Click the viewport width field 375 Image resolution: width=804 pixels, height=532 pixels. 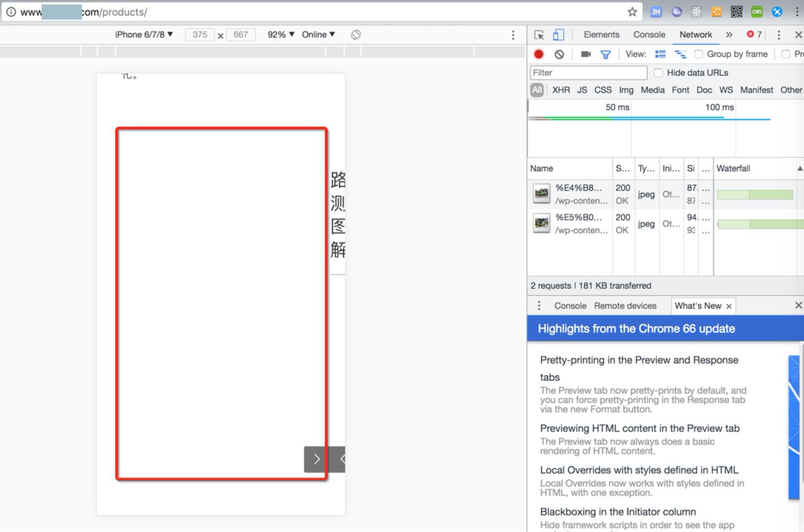pos(199,35)
